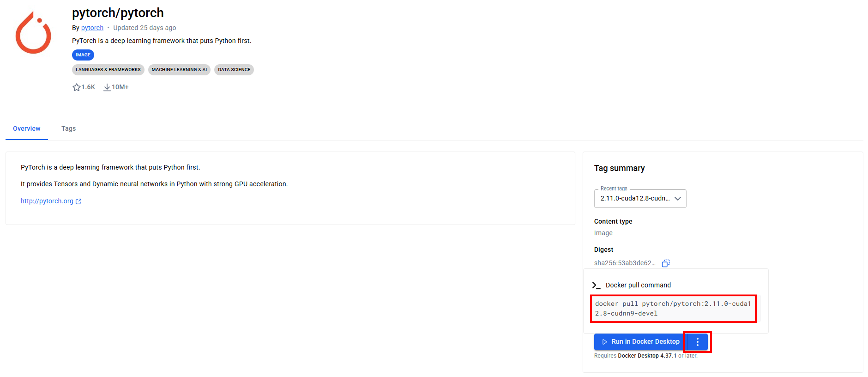Click the PyTorch flame logo
The height and width of the screenshot is (377, 868).
pyautogui.click(x=33, y=32)
